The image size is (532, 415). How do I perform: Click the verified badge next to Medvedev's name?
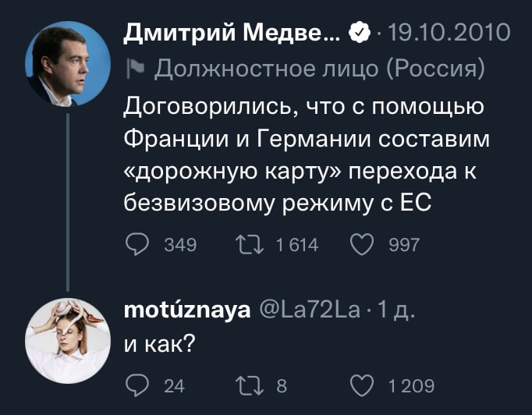[358, 34]
